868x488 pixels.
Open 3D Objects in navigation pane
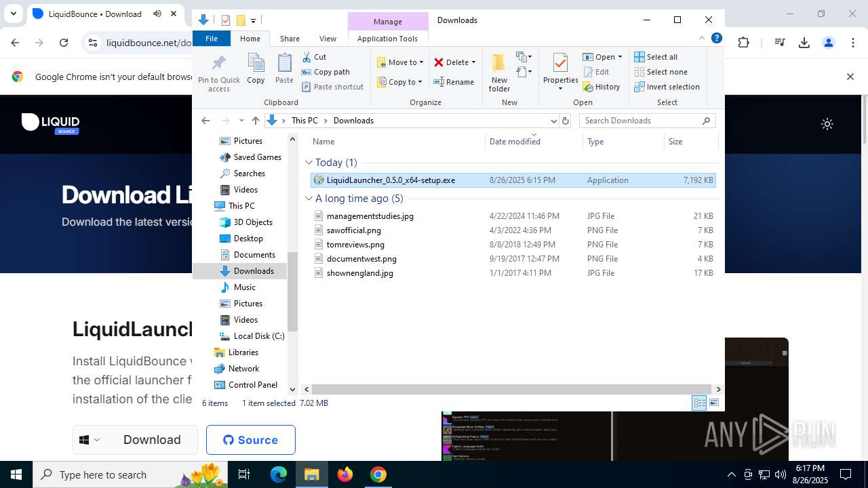pos(246,222)
